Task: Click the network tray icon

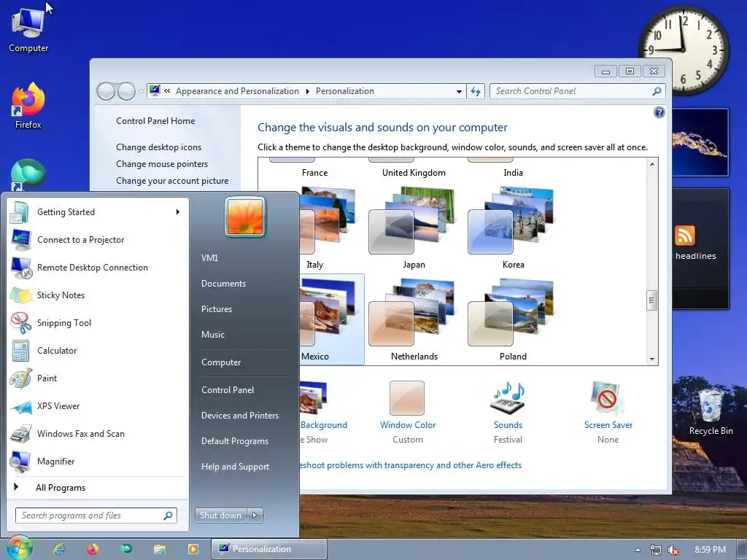Action: (x=656, y=550)
